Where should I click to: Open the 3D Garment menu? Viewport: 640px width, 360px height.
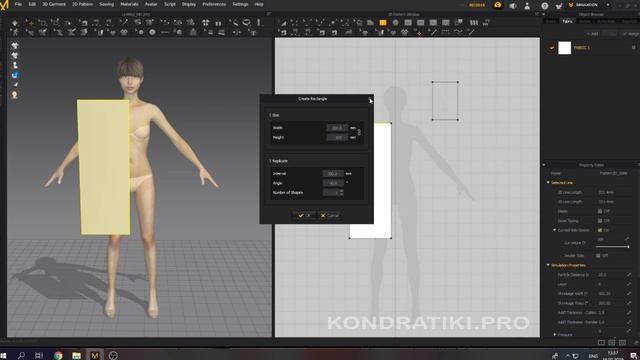54,4
